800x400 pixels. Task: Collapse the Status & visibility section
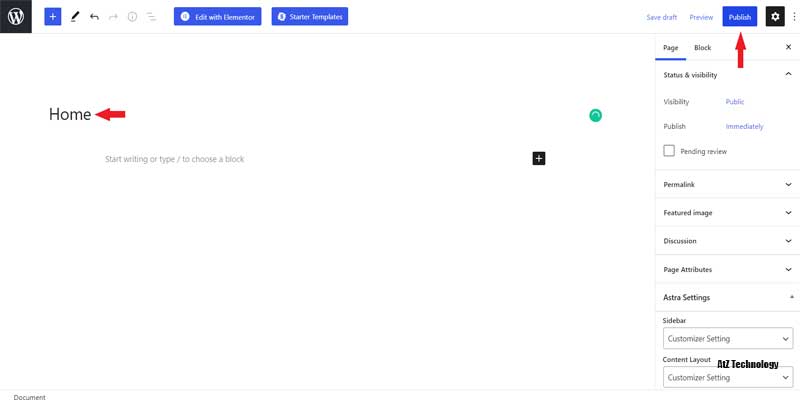(x=728, y=74)
